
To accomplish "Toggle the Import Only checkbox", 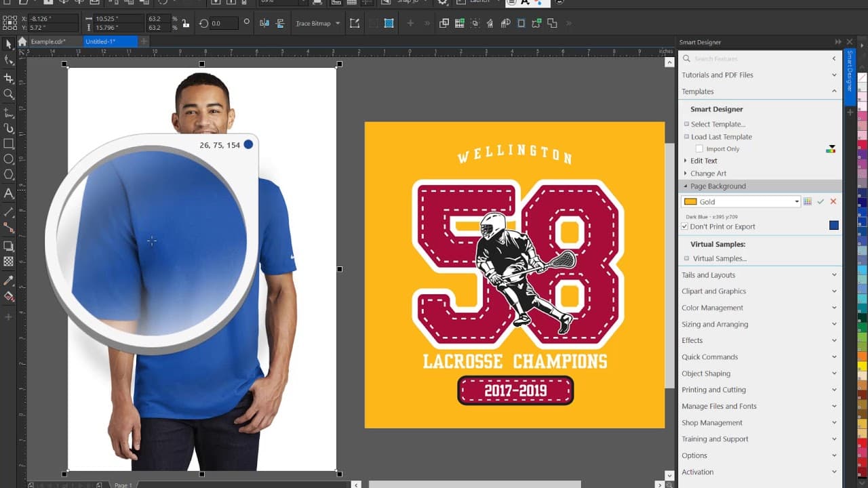I will coord(700,148).
